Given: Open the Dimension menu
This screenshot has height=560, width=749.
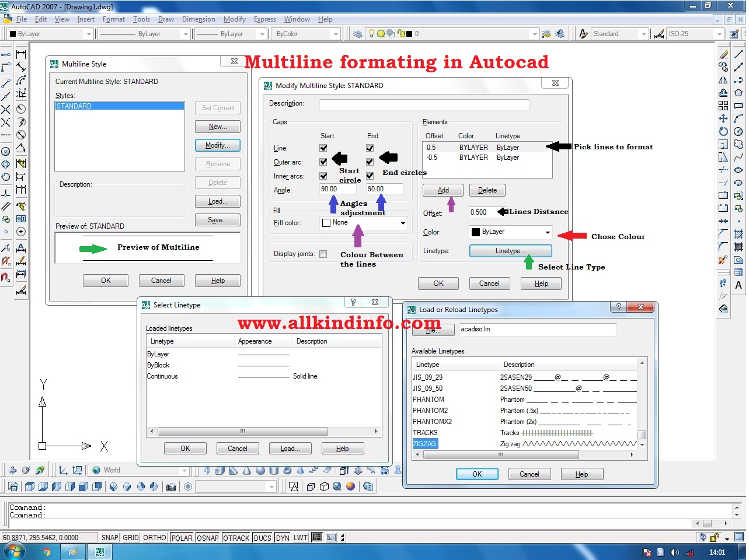Looking at the screenshot, I should pos(198,19).
